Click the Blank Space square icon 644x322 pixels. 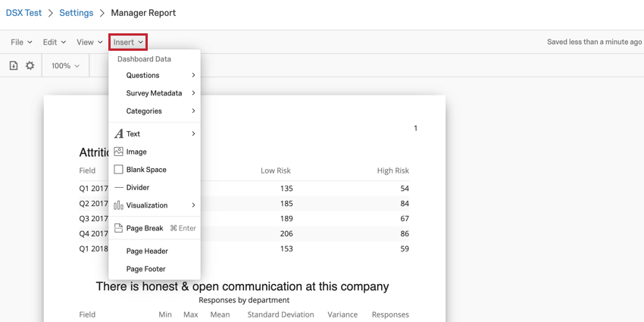tap(119, 170)
